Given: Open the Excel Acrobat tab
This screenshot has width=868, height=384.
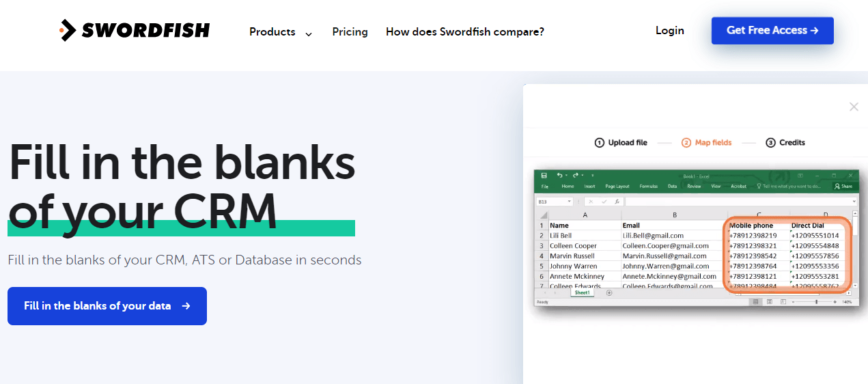Looking at the screenshot, I should point(738,187).
